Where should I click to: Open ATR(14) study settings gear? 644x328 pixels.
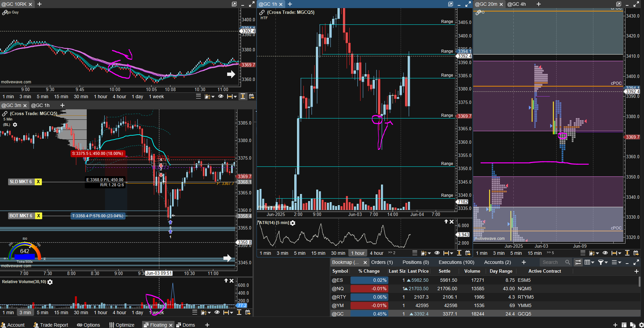click(293, 223)
